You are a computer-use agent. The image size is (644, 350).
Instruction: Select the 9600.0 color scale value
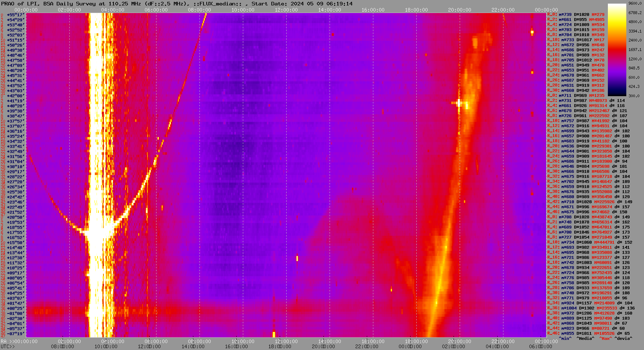click(x=635, y=3)
